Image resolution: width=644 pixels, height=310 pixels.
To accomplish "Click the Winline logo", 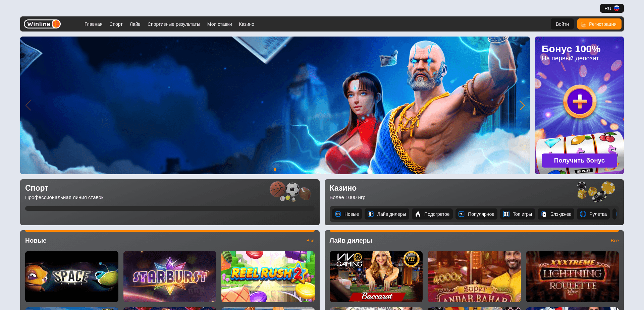I will click(x=42, y=24).
